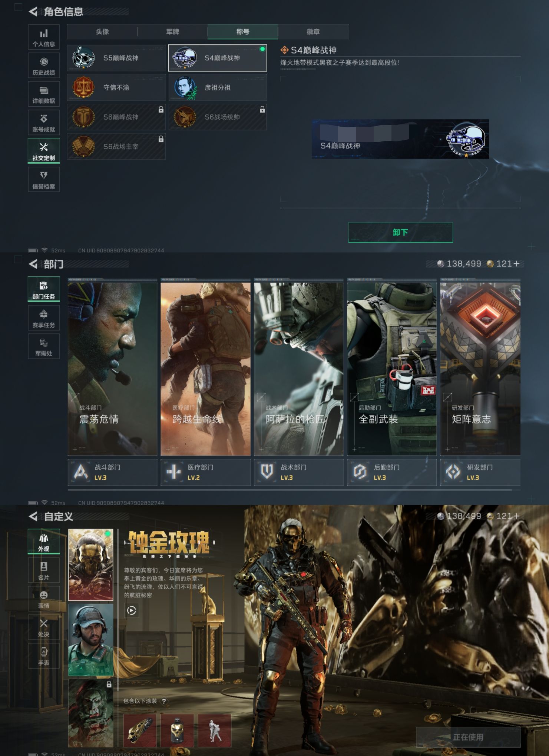Image resolution: width=549 pixels, height=756 pixels.
Task: Open the 处决 execution icon
Action: click(44, 627)
